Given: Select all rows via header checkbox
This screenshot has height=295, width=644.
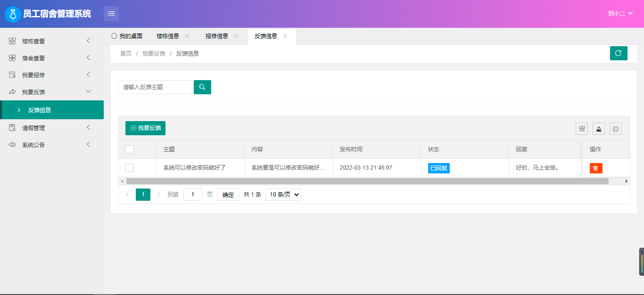Looking at the screenshot, I should pyautogui.click(x=130, y=149).
